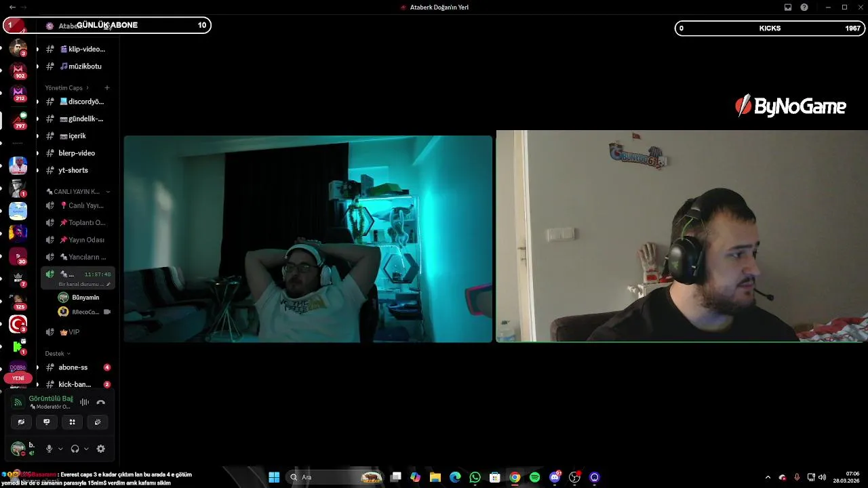Start an activity from the voice panel
Screen dimensions: 868x488
[x=72, y=422]
